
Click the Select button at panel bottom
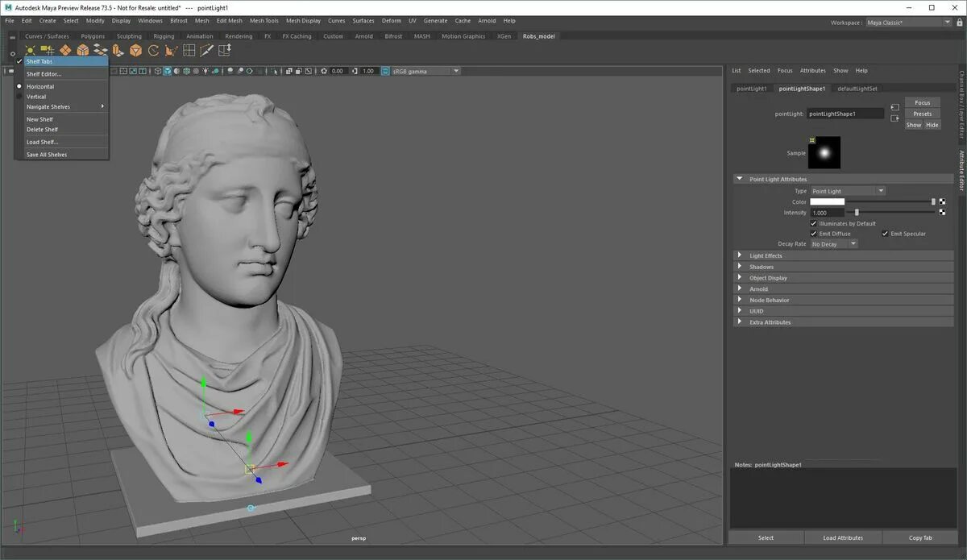click(766, 538)
